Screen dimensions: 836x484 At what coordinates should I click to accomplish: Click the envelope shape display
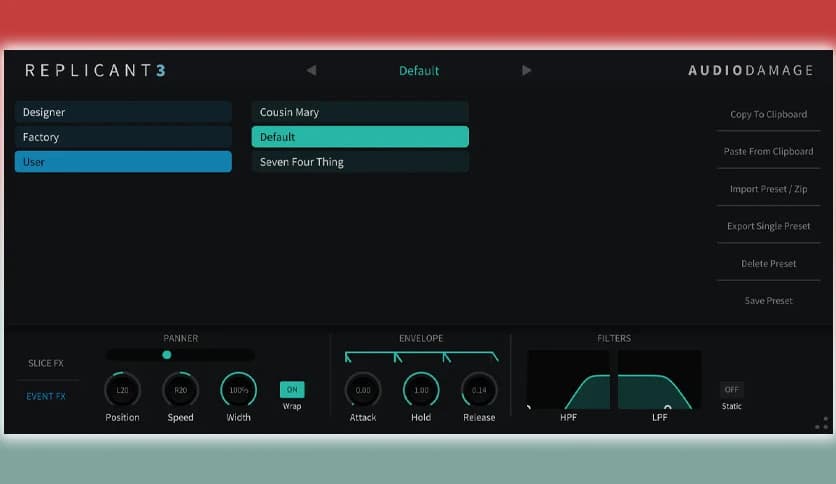coord(421,357)
